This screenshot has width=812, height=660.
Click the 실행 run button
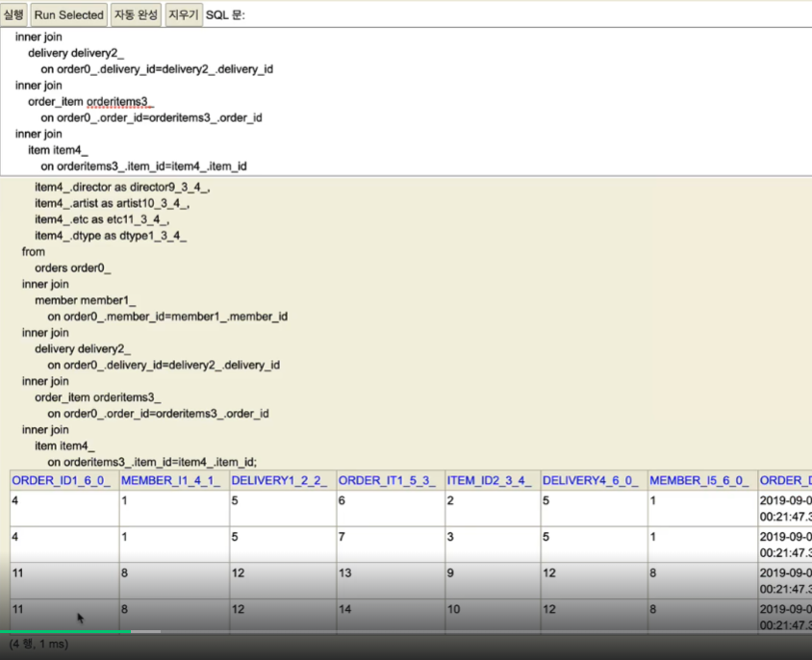[13, 14]
